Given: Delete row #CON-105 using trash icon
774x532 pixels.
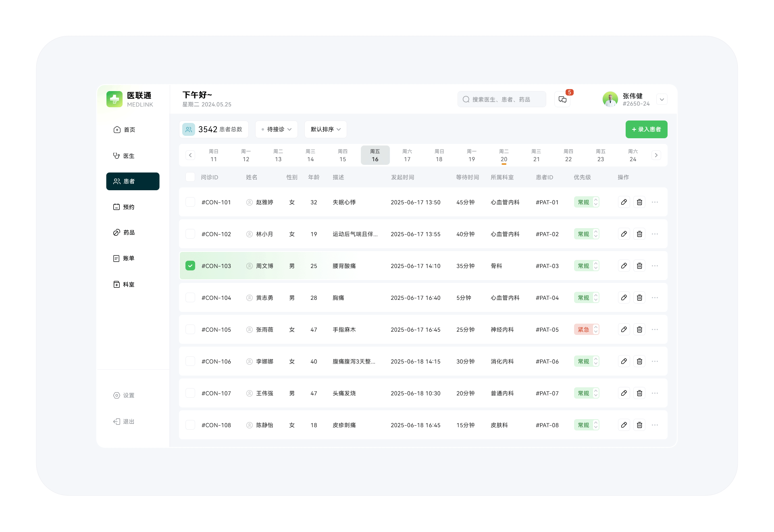Looking at the screenshot, I should pyautogui.click(x=639, y=329).
